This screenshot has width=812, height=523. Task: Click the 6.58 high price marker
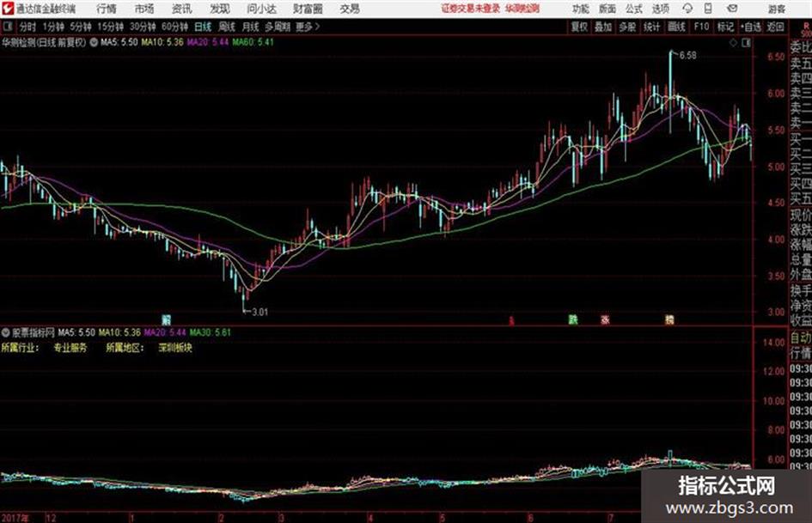[x=687, y=56]
